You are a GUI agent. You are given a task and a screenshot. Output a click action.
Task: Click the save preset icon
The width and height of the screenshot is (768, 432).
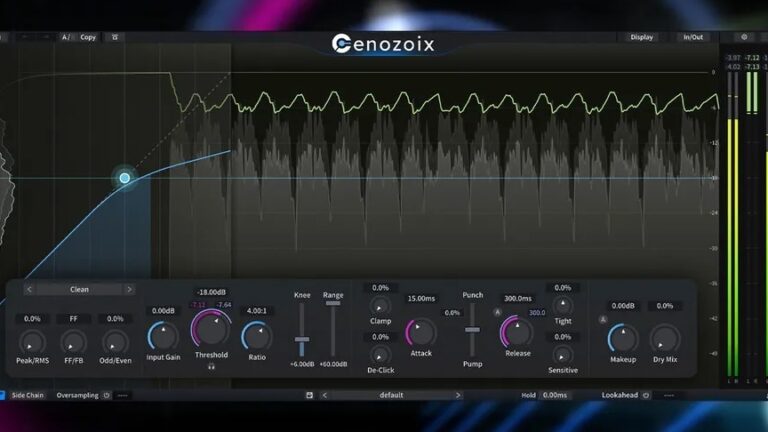point(309,395)
